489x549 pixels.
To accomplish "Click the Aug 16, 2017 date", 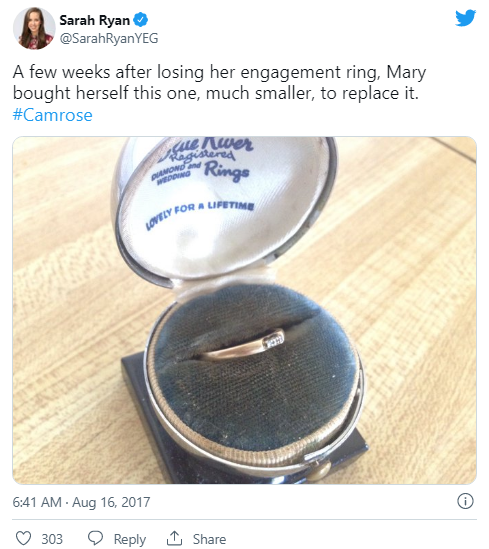I will [111, 502].
